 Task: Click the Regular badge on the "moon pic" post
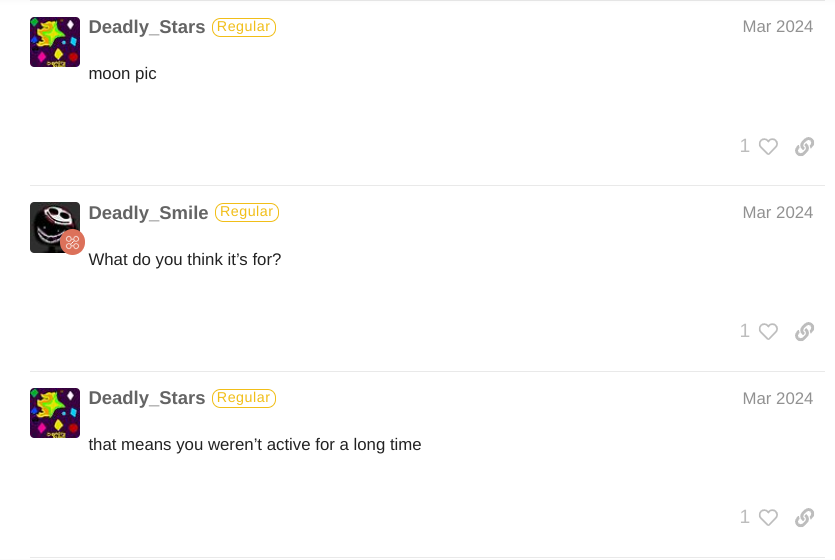coord(244,27)
